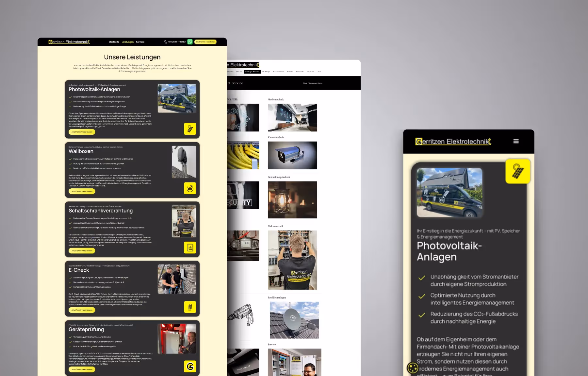Click Jetzt Termin vereinbaren in E-Check card

82,310
